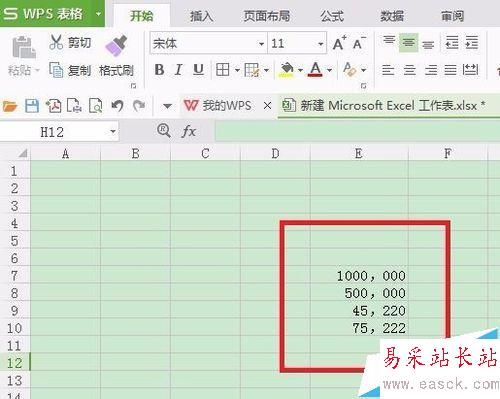Select column A header
Screen dimensions: 500x399
(65, 154)
